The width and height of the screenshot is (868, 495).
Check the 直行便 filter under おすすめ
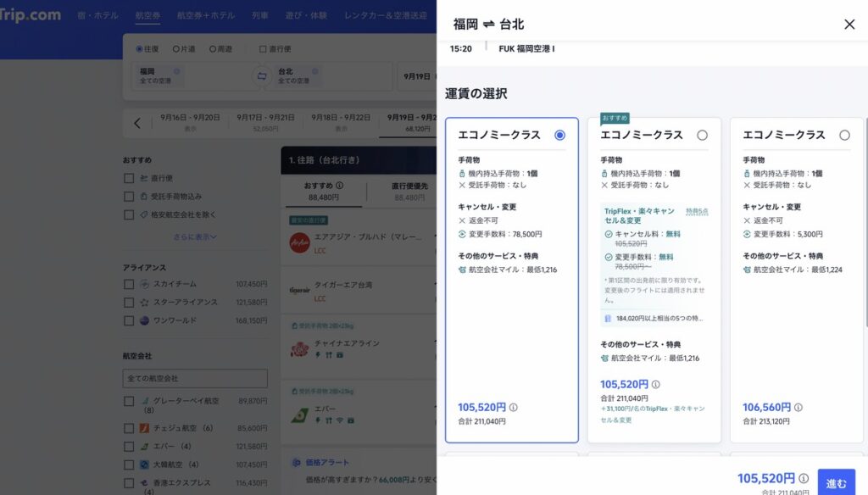coord(129,178)
